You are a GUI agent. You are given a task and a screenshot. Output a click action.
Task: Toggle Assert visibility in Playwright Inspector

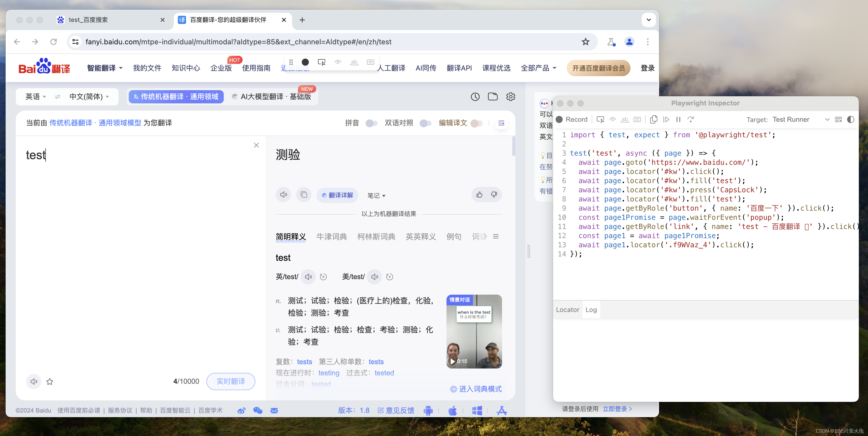point(613,119)
